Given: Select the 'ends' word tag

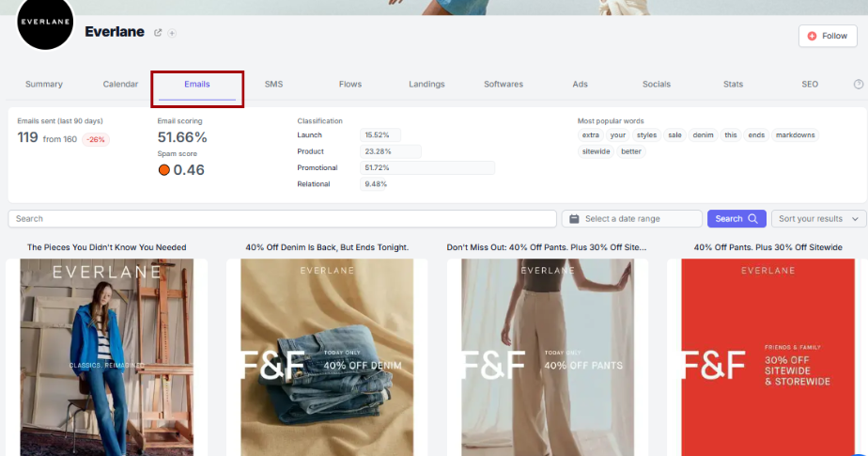Looking at the screenshot, I should pos(756,135).
